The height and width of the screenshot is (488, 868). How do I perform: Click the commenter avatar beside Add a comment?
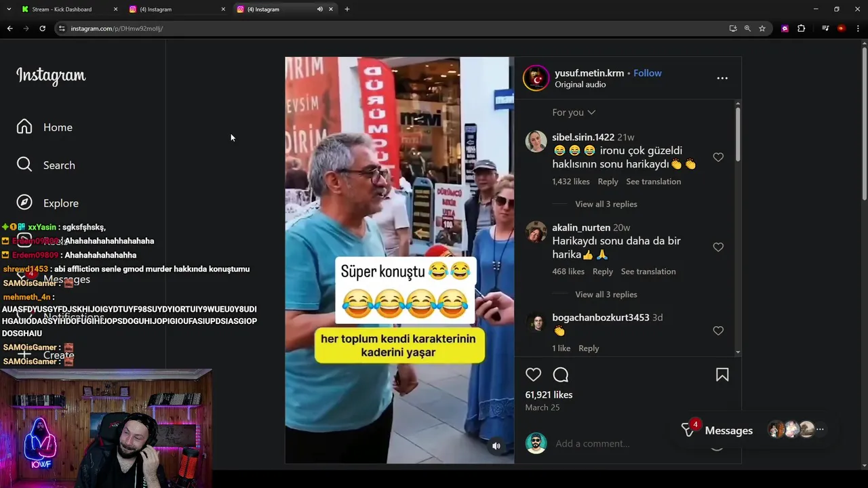tap(536, 443)
